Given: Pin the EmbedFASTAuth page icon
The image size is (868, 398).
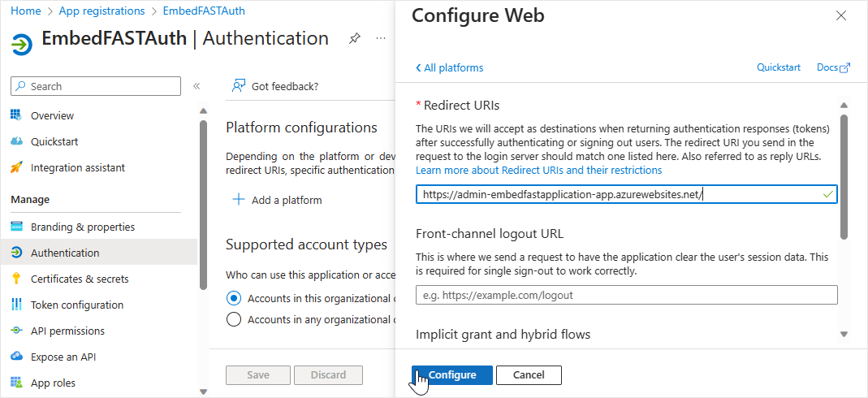Looking at the screenshot, I should pyautogui.click(x=354, y=39).
